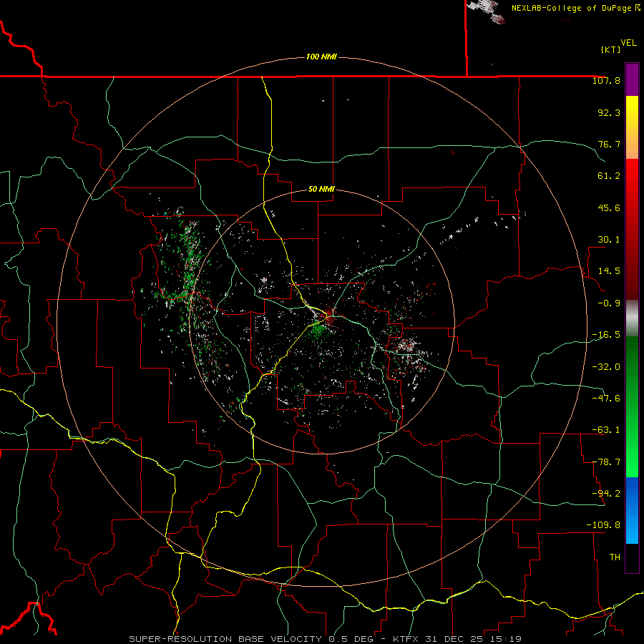Click the -16.5 velocity scale value
The width and height of the screenshot is (644, 644).
coord(606,335)
